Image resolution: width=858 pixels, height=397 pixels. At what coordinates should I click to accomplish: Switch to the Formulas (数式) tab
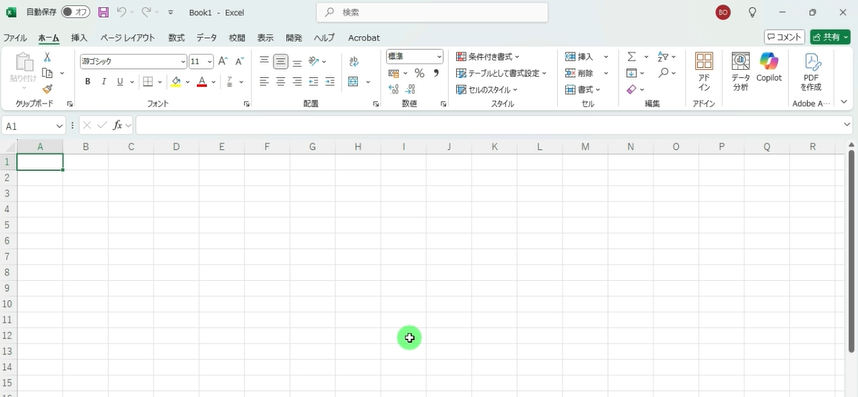click(176, 38)
